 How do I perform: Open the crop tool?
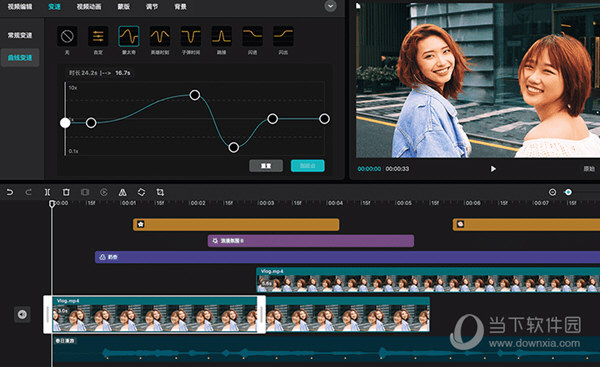point(160,192)
